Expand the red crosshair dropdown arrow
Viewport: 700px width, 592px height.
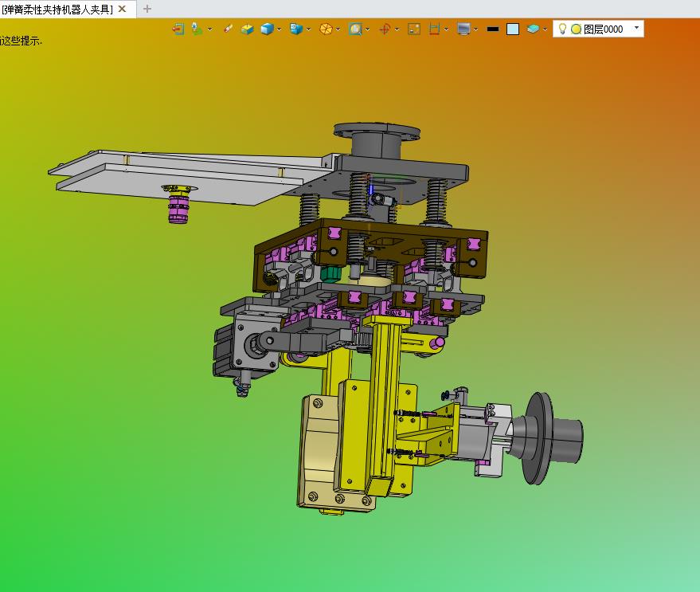[397, 29]
